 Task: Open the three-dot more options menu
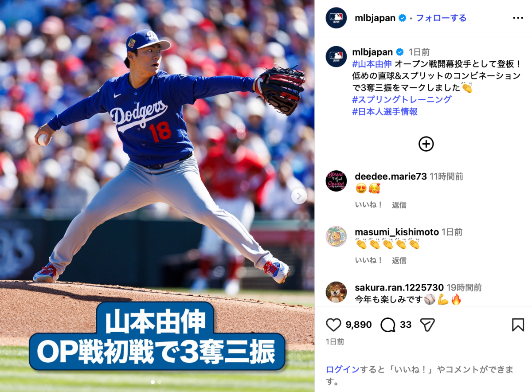(518, 18)
